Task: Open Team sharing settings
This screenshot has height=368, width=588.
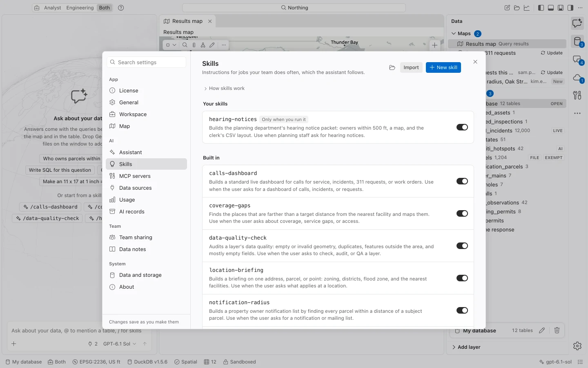Action: [x=146, y=238]
